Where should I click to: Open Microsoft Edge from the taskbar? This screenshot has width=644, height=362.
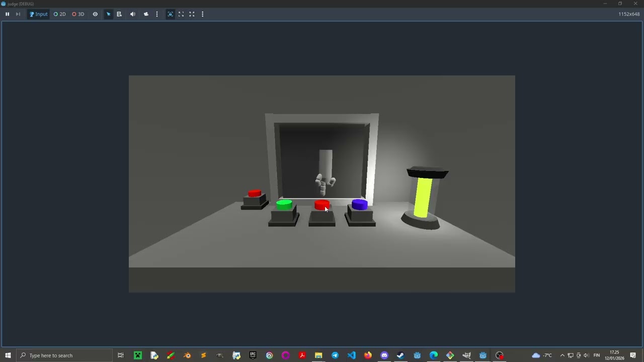434,355
